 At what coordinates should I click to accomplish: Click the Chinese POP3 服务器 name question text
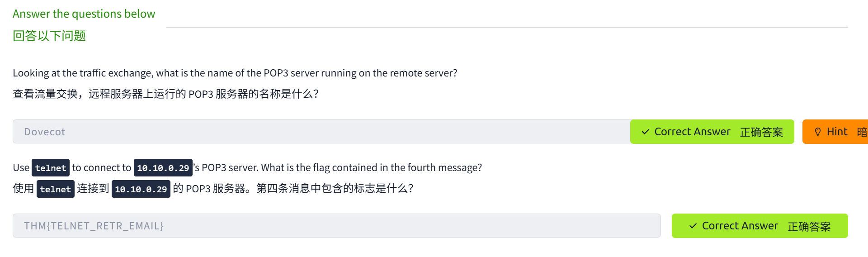pyautogui.click(x=165, y=94)
